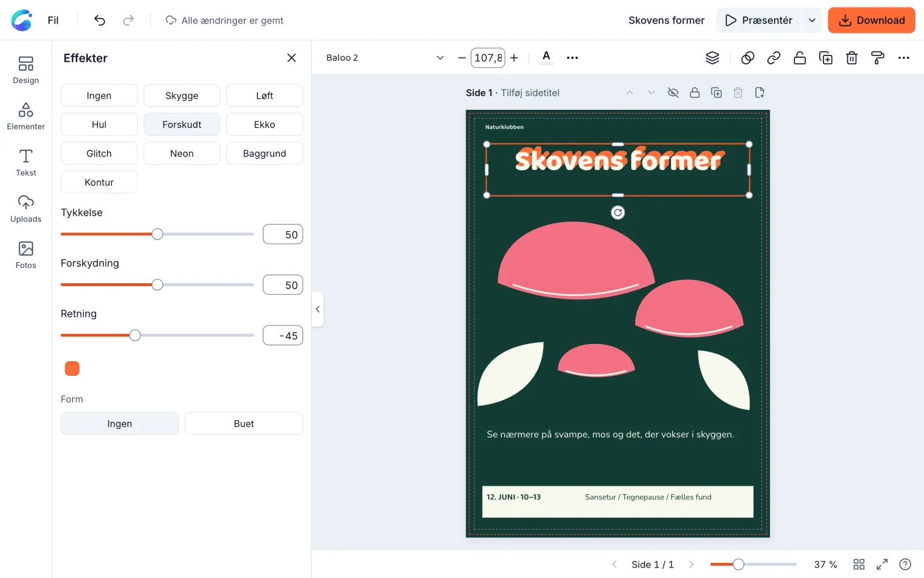The width and height of the screenshot is (924, 578).
Task: Open Uploads panel in sidebar
Action: tap(26, 209)
